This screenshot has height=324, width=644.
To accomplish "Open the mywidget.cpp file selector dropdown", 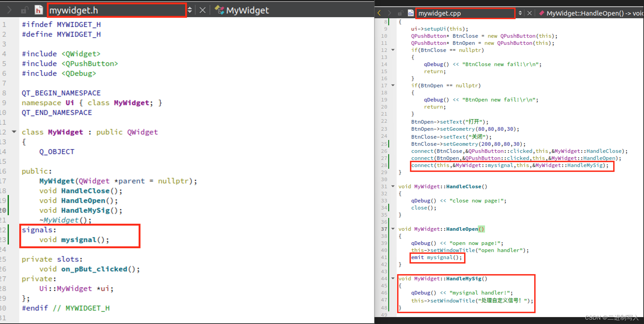I will point(465,13).
